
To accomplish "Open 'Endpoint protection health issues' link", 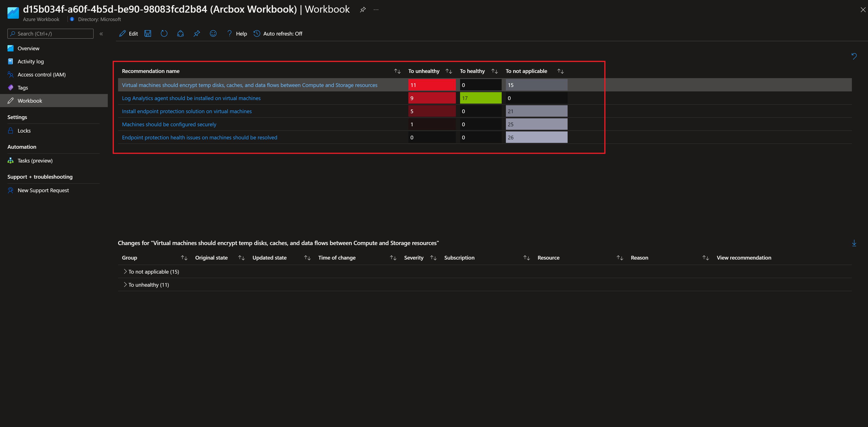I will (199, 138).
